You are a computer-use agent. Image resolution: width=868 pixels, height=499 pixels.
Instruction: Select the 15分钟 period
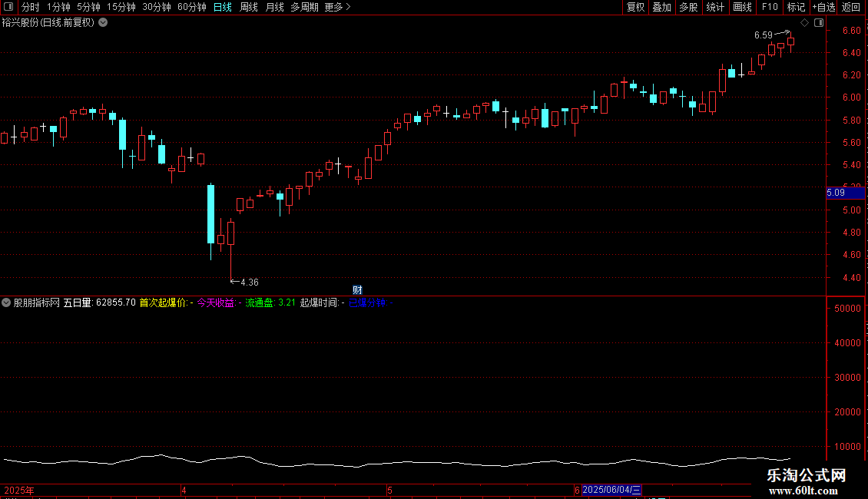(x=121, y=7)
